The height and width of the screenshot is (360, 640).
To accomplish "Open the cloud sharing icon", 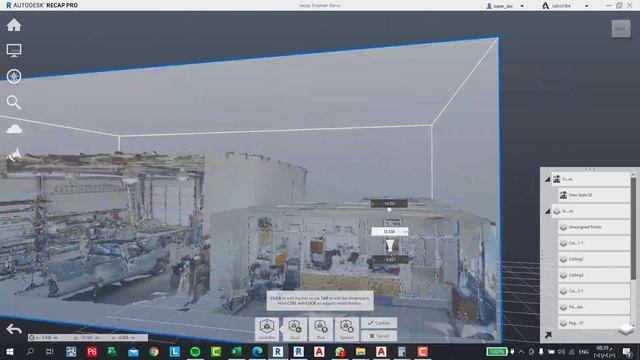I will [14, 129].
